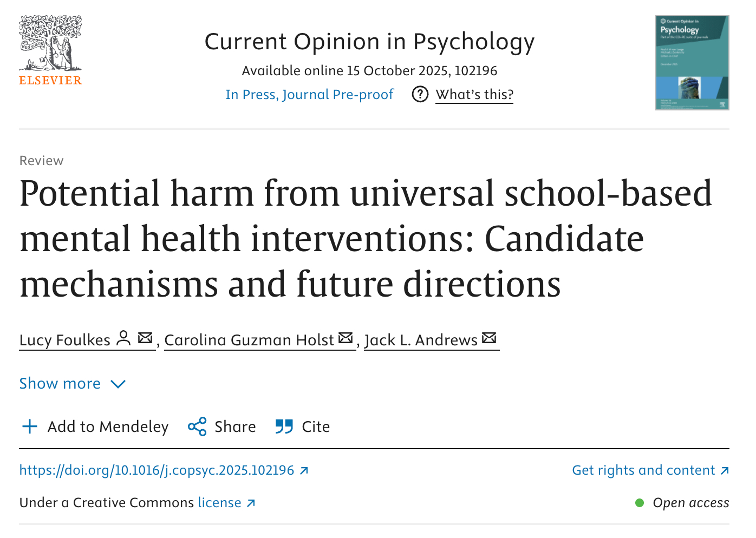Click Lucy Foulkes' author profile icon

pos(124,338)
